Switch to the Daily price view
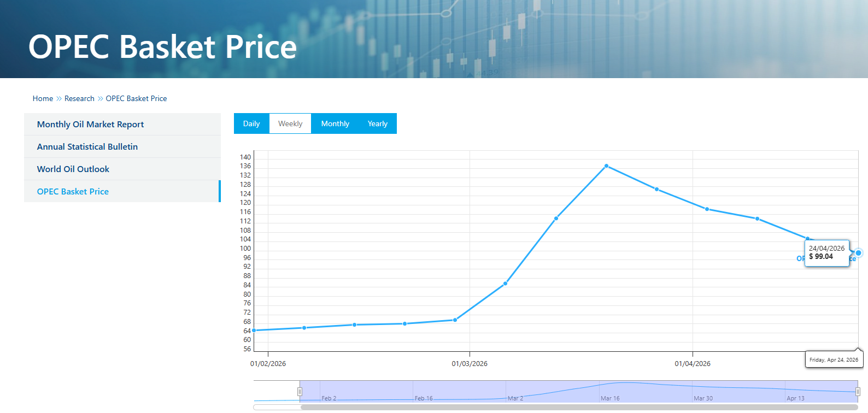Screen dimensions: 868x413 click(251, 123)
